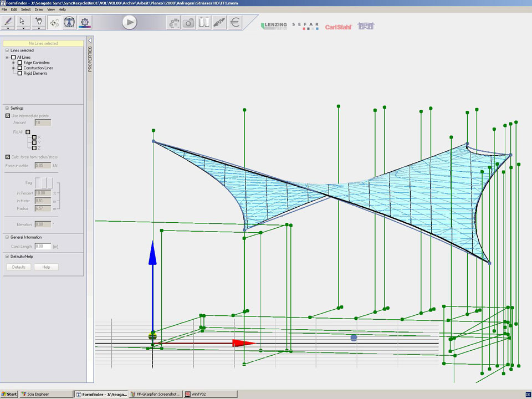Viewport: 532px width, 399px height.
Task: Click the camera snapshot icon
Action: click(189, 23)
